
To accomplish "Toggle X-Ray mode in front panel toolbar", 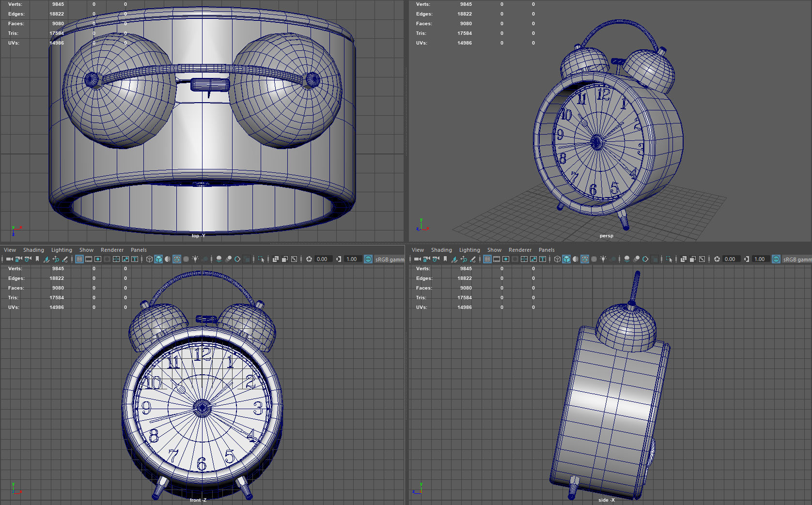I will pyautogui.click(x=275, y=259).
